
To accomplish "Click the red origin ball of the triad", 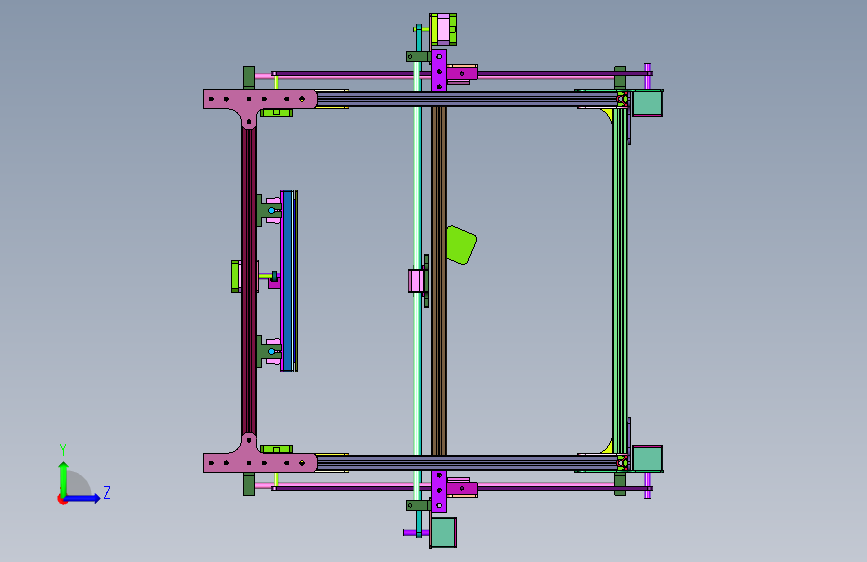I will coord(61,499).
